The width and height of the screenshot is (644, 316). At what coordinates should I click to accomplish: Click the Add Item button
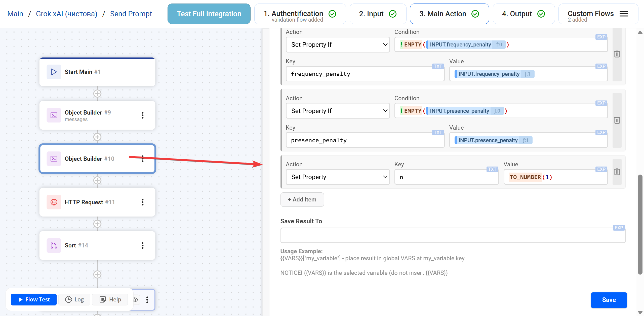[x=302, y=199]
